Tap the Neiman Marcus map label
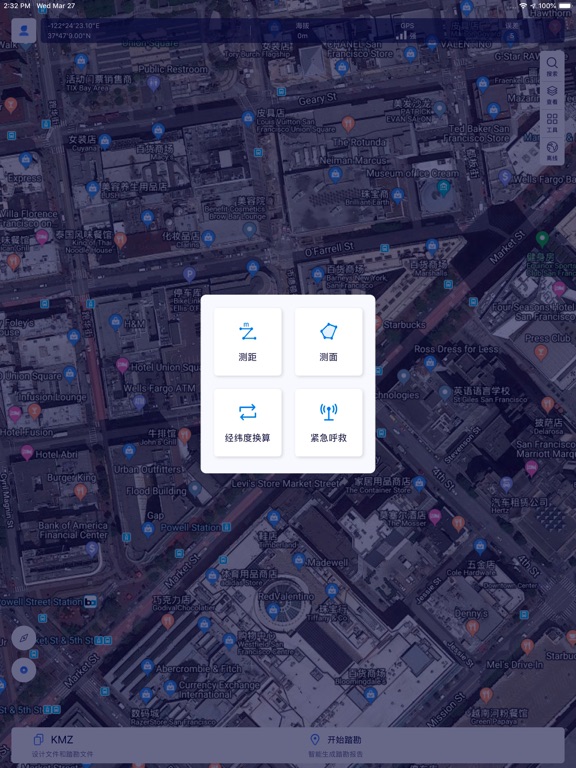 tap(353, 160)
